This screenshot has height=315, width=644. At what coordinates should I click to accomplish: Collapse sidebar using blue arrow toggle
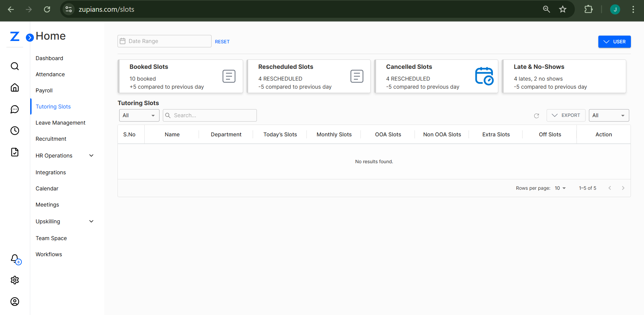30,37
